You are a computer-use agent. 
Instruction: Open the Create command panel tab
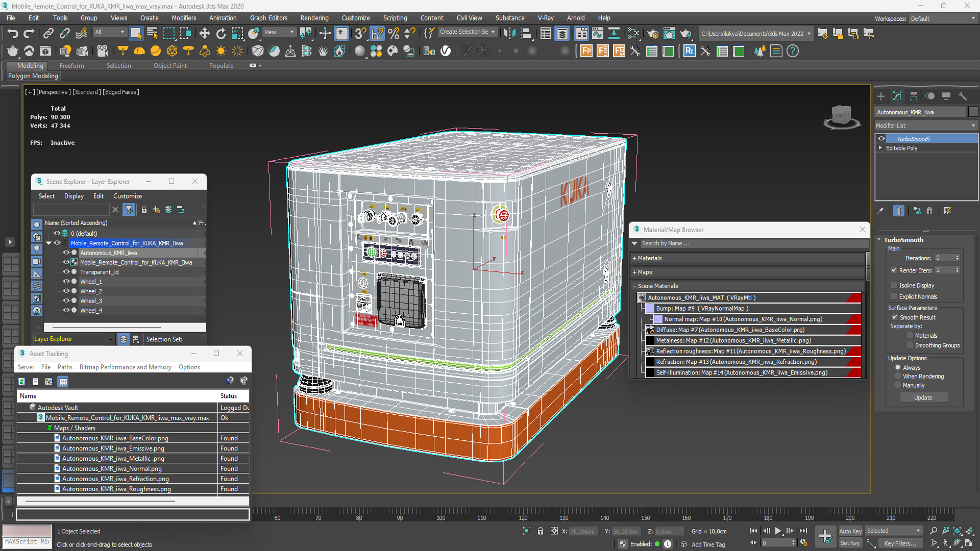point(881,96)
